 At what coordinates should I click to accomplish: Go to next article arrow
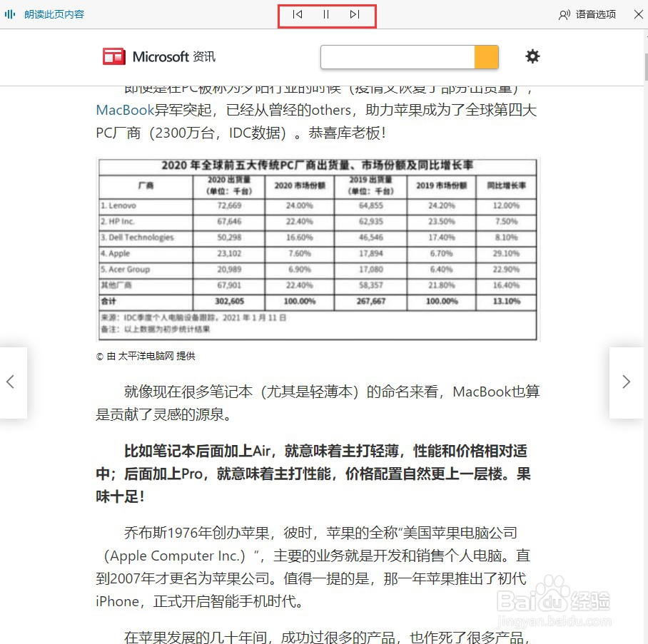(627, 382)
